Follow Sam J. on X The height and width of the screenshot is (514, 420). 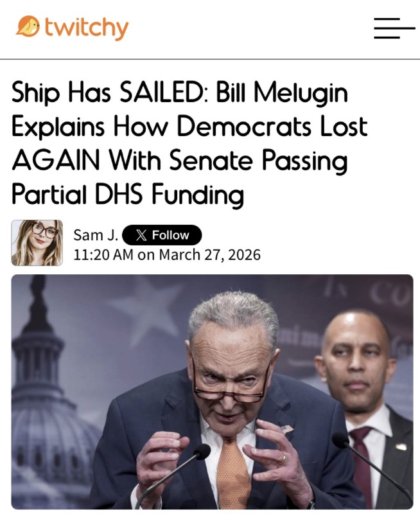tap(162, 235)
